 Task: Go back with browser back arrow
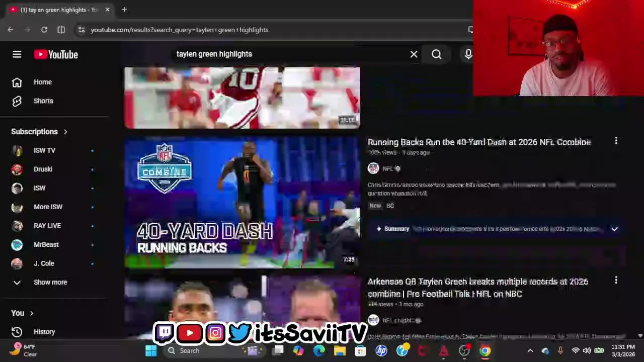click(10, 30)
